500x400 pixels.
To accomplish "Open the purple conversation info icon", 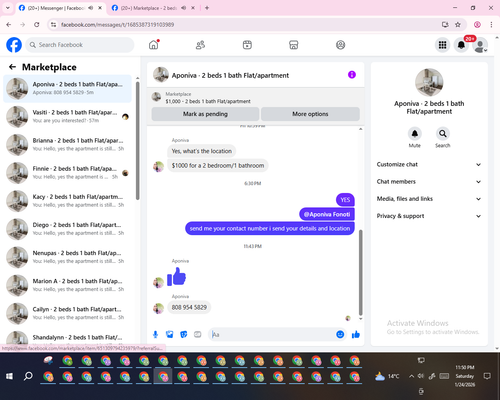I will click(x=352, y=75).
